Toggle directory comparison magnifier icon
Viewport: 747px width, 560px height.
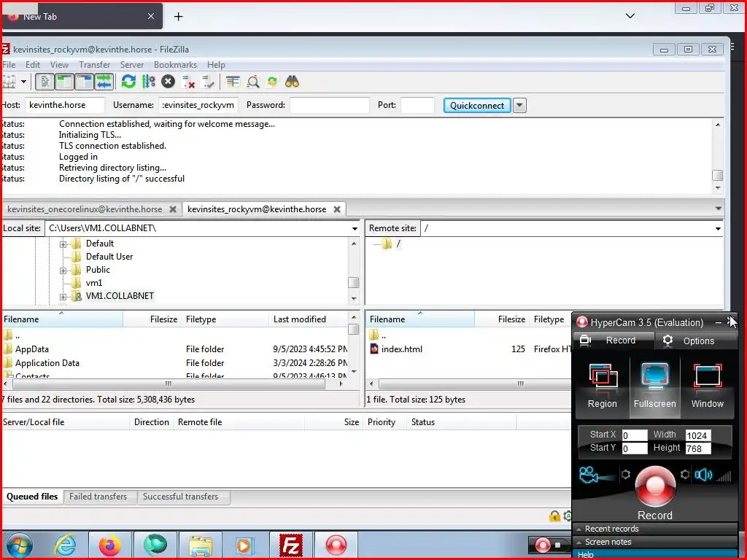253,82
